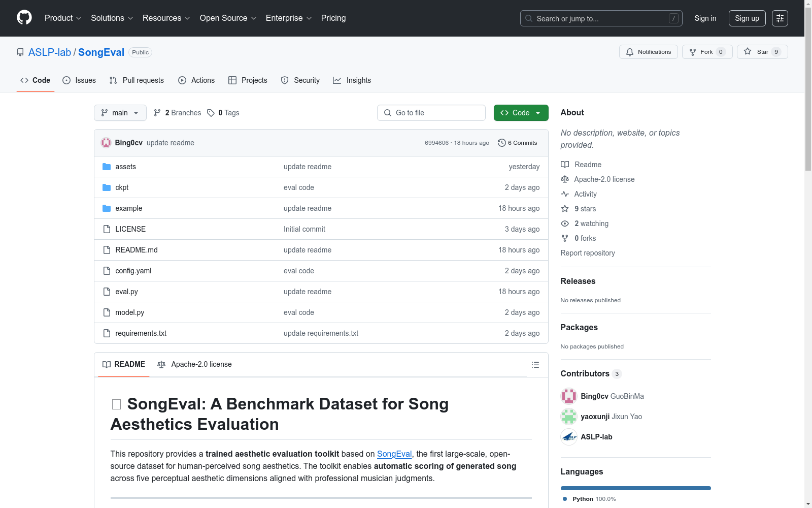812x508 pixels.
Task: Click the model.py file icon
Action: pos(107,312)
